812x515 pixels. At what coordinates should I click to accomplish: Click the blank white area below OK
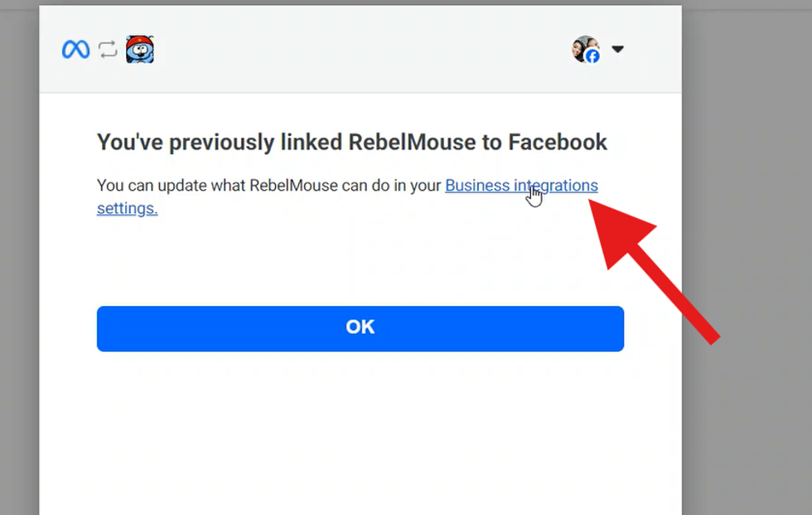click(x=360, y=431)
